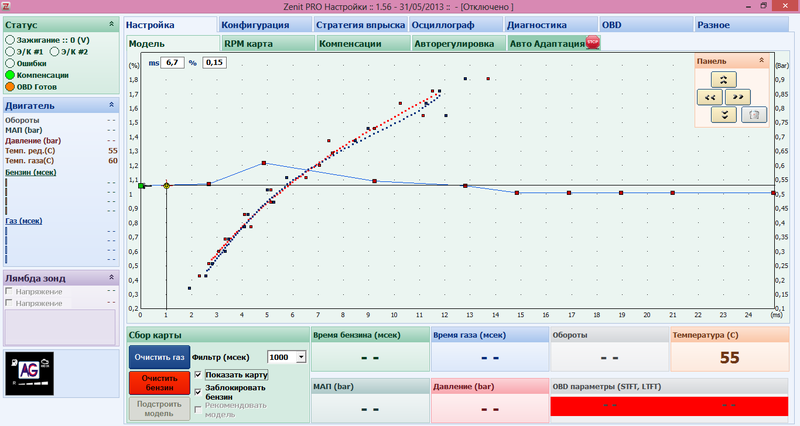Click the Давление (bar) bottom readout
The width and height of the screenshot is (800, 426).
(x=490, y=409)
